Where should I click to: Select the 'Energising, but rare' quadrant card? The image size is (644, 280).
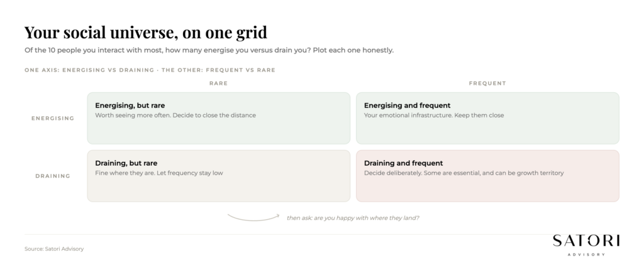point(218,118)
